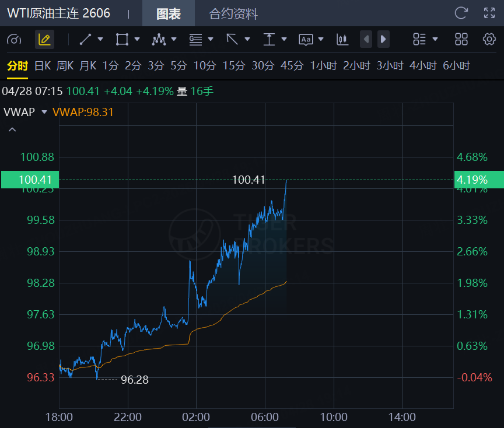Image resolution: width=504 pixels, height=428 pixels.
Task: Select the wave pattern drawing tool
Action: pyautogui.click(x=159, y=40)
